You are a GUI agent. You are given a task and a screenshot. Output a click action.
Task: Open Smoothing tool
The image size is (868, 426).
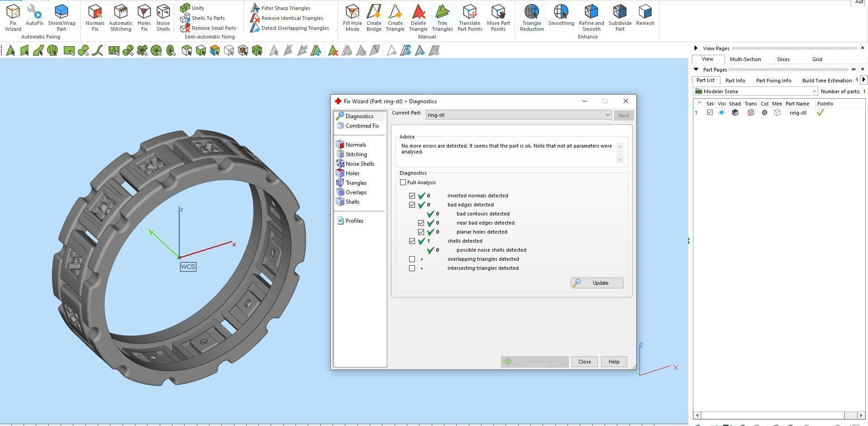[561, 15]
